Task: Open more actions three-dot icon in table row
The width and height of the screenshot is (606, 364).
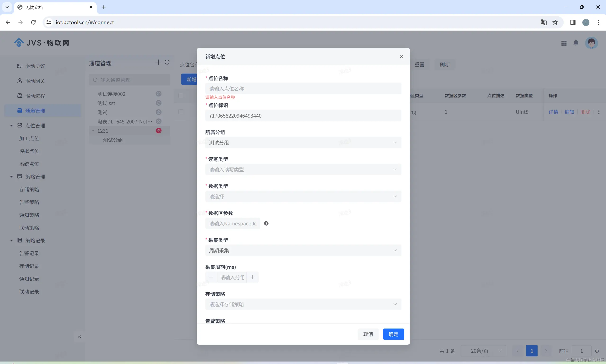Action: (x=599, y=112)
